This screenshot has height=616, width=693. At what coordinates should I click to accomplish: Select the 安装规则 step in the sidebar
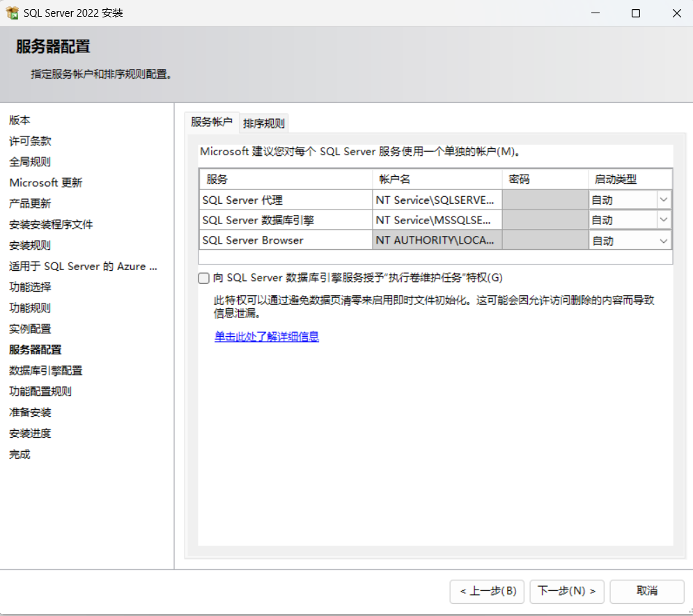(30, 245)
